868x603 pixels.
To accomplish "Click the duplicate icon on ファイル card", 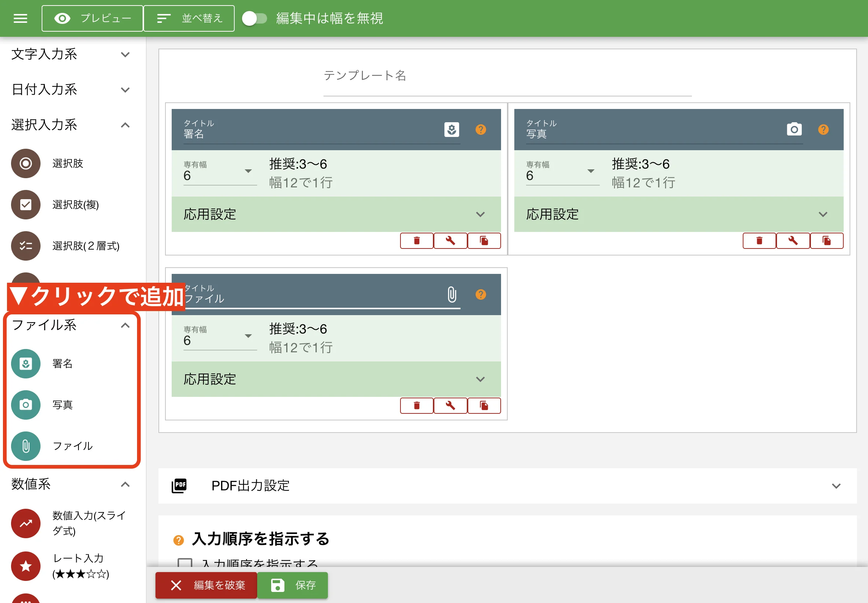I will (484, 405).
